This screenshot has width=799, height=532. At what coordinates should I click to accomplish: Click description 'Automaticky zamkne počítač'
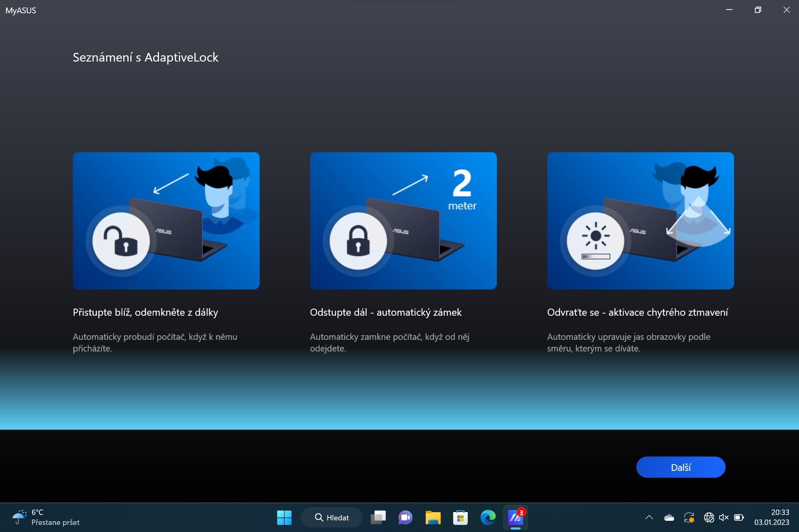click(x=390, y=342)
